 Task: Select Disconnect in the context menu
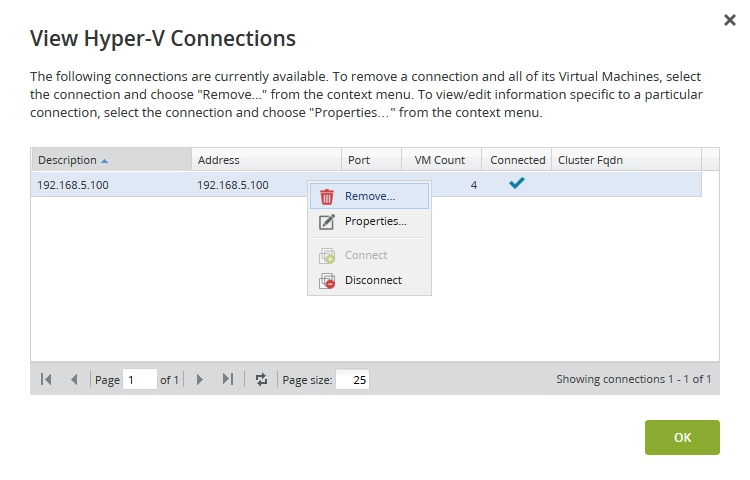click(369, 280)
